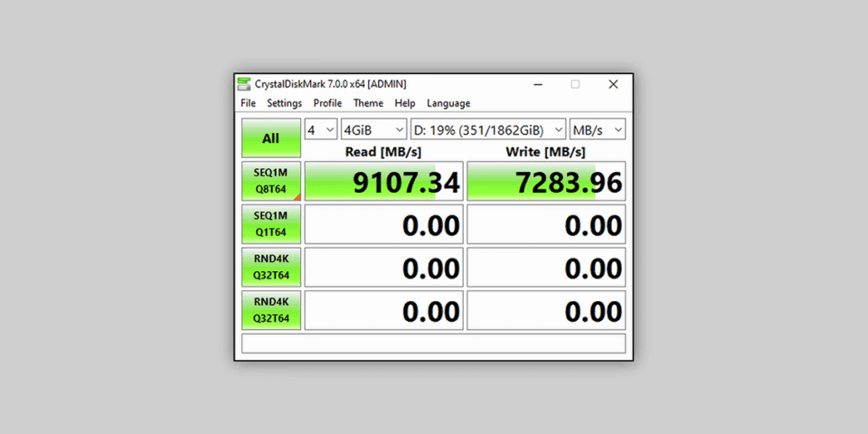
Task: Click the read result in SEQ1M Q1T64 row
Action: point(384,224)
